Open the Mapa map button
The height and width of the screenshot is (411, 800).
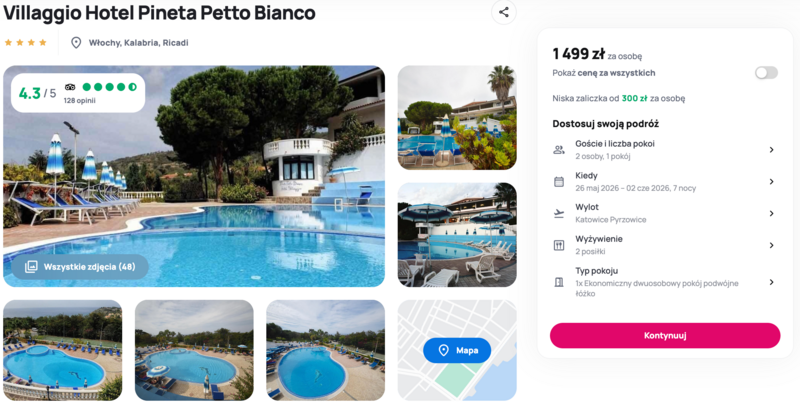[457, 350]
